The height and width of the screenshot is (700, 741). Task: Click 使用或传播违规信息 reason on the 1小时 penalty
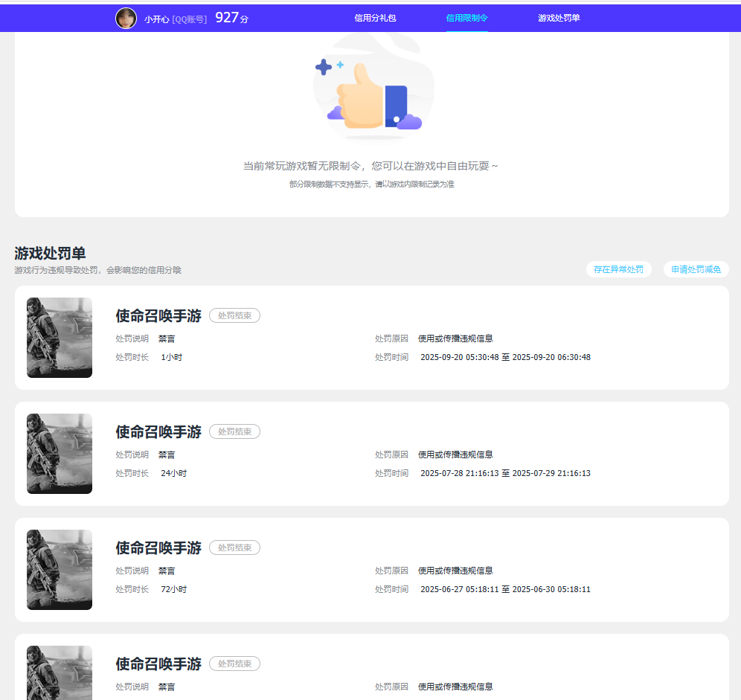(x=455, y=338)
